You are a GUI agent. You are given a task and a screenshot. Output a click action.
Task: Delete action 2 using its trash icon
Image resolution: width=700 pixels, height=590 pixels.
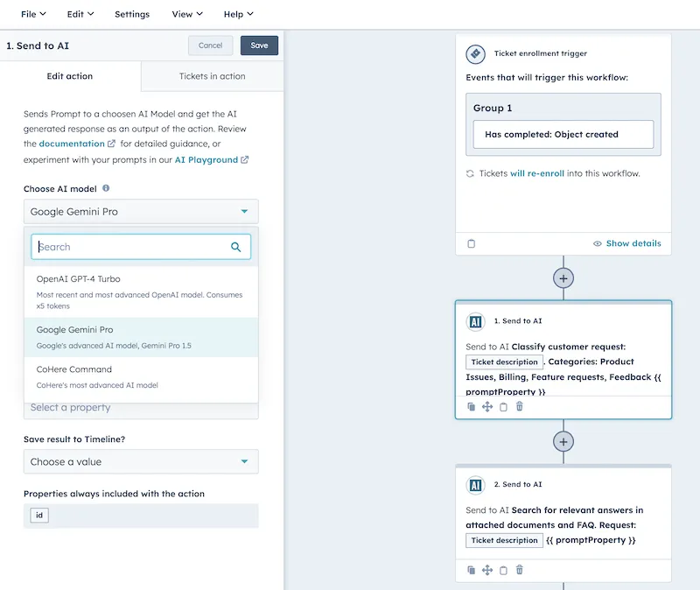click(x=520, y=570)
